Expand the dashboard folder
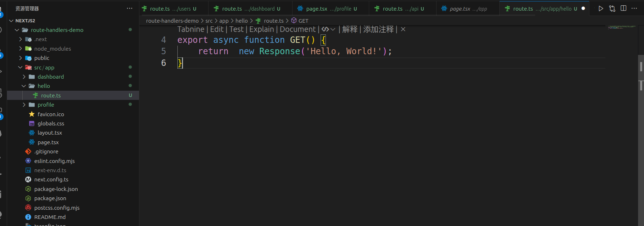 point(24,77)
